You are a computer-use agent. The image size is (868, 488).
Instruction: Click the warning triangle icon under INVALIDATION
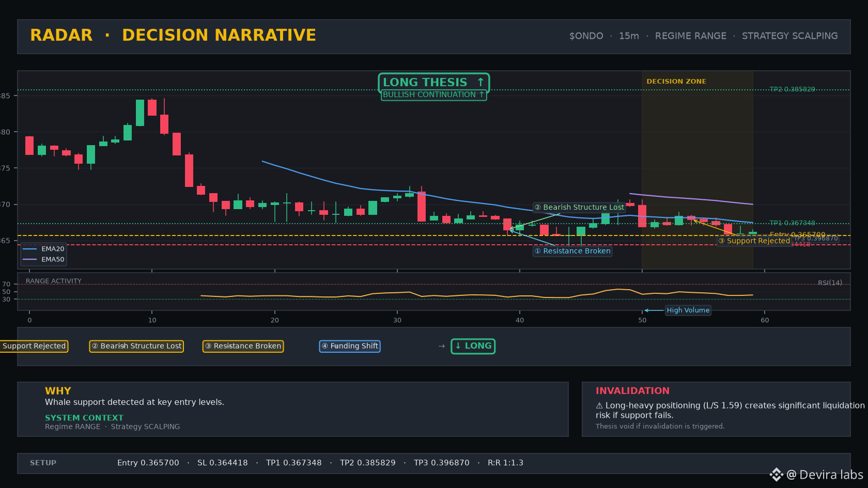tap(599, 406)
